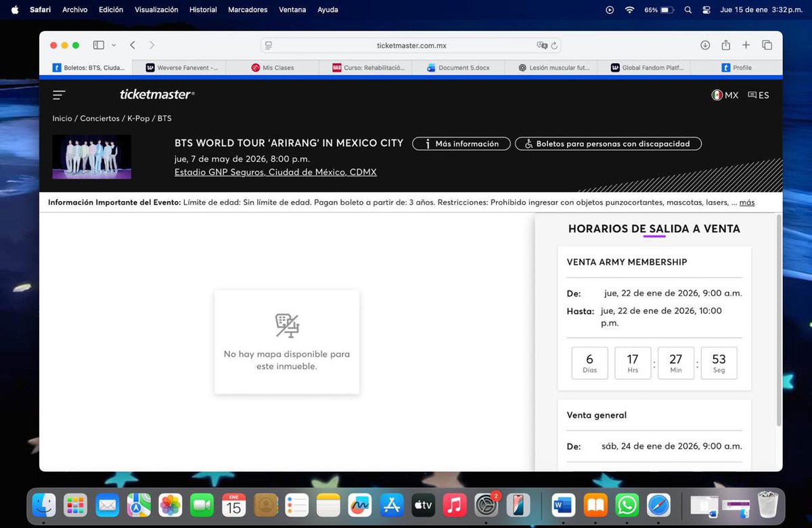Open a new tab with the plus icon
The height and width of the screenshot is (528, 812).
[746, 45]
